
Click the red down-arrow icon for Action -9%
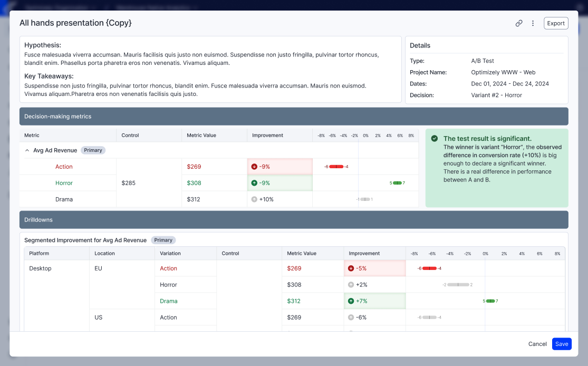[255, 167]
